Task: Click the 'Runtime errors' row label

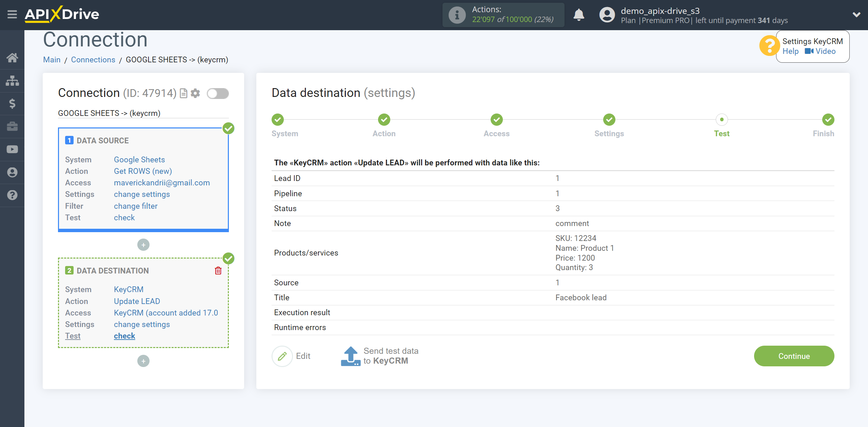Action: [300, 327]
